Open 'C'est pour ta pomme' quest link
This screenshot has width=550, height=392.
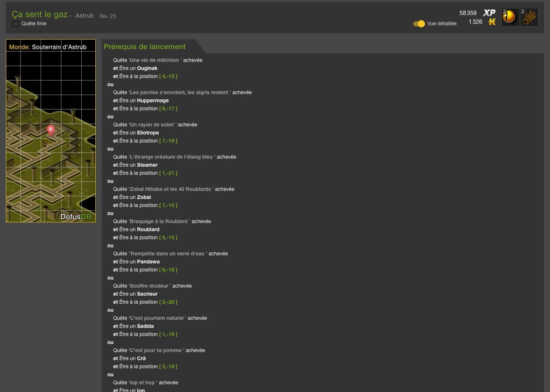click(155, 350)
